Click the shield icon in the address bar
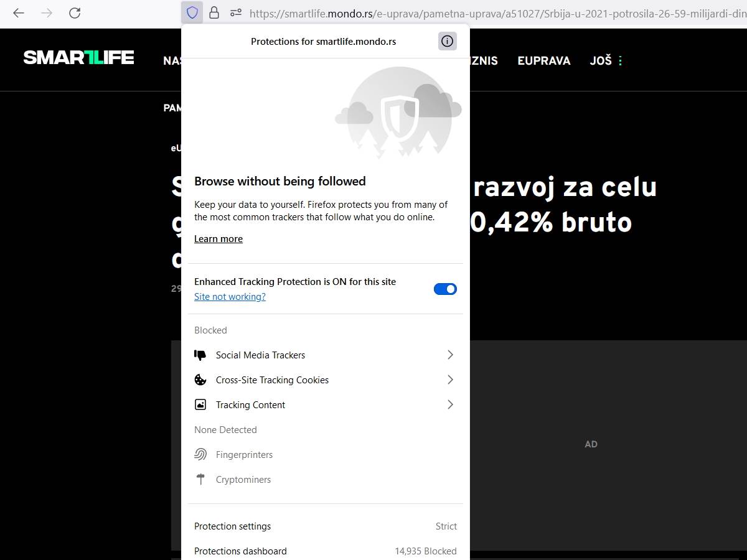 pos(192,12)
